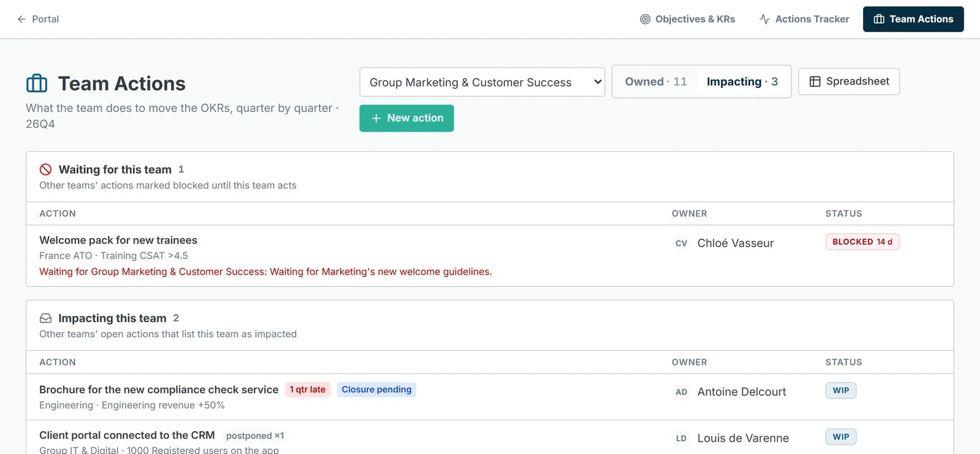
Task: Click the blocked icon beside Waiting for this team
Action: [x=45, y=169]
